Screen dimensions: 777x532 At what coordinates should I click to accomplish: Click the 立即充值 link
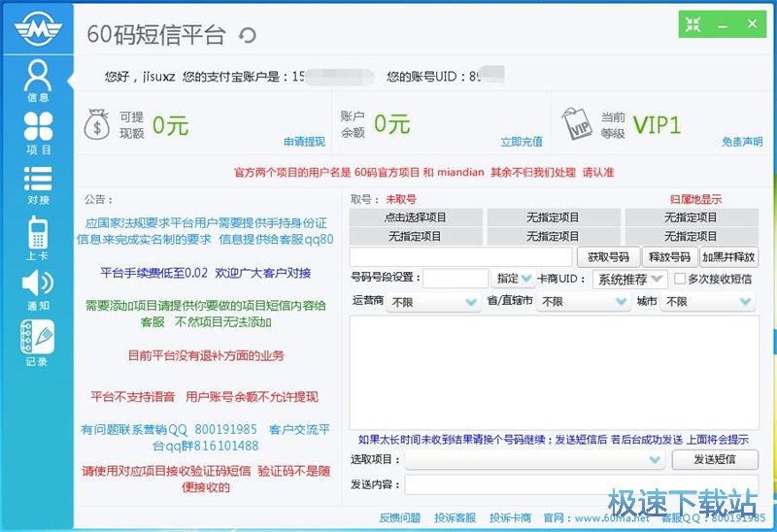coord(522,142)
